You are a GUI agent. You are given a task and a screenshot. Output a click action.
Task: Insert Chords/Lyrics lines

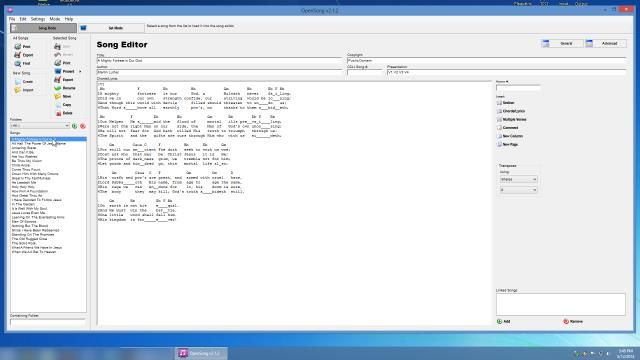(511, 111)
